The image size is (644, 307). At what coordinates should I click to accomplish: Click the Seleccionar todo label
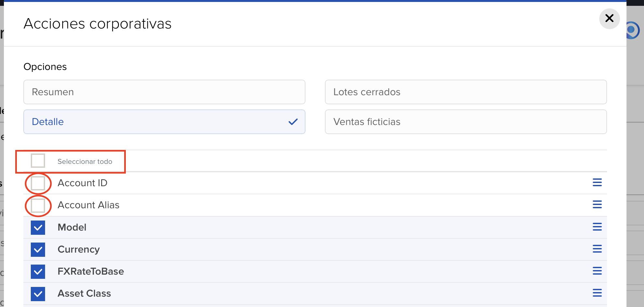click(x=85, y=162)
